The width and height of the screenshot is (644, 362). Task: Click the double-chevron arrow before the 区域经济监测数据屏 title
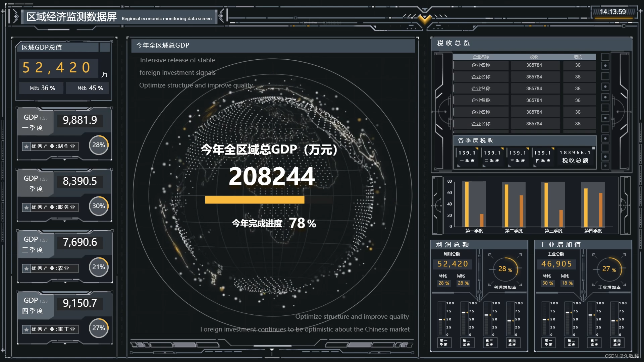(x=15, y=16)
